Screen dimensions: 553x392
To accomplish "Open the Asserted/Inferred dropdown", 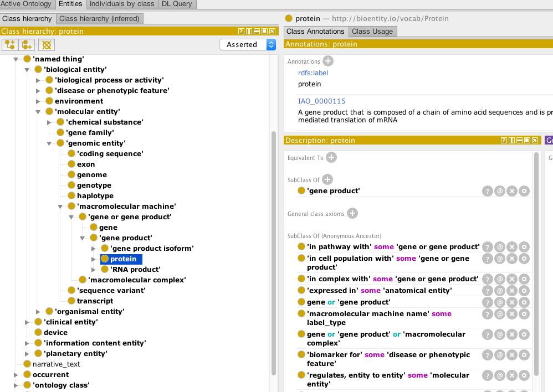I will 248,44.
